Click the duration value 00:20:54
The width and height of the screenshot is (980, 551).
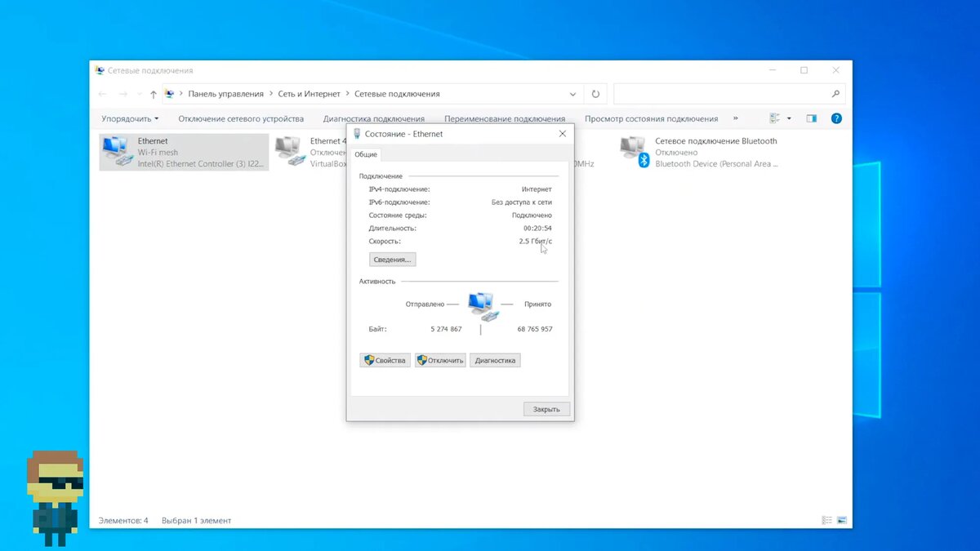coord(537,229)
